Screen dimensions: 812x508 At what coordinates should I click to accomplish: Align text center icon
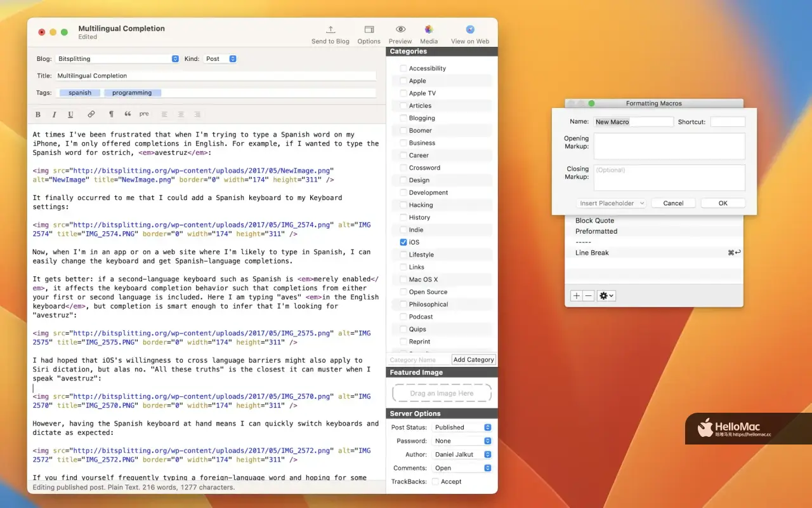(181, 114)
